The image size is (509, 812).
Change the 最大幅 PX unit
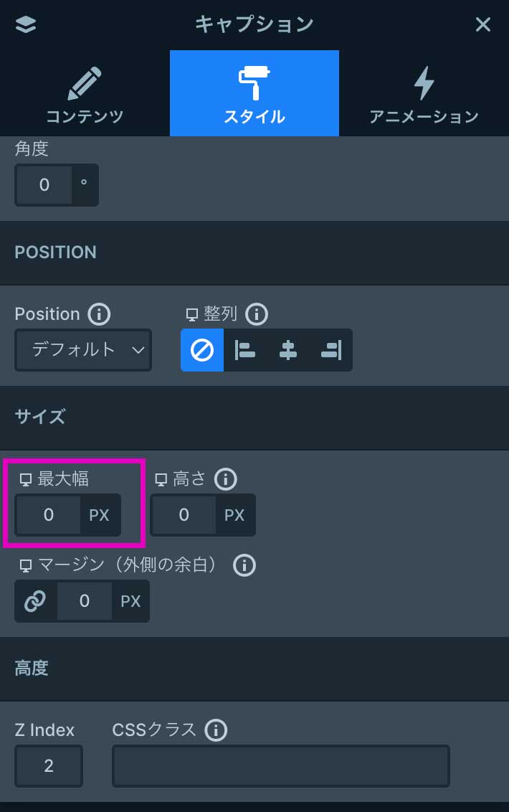click(x=100, y=515)
